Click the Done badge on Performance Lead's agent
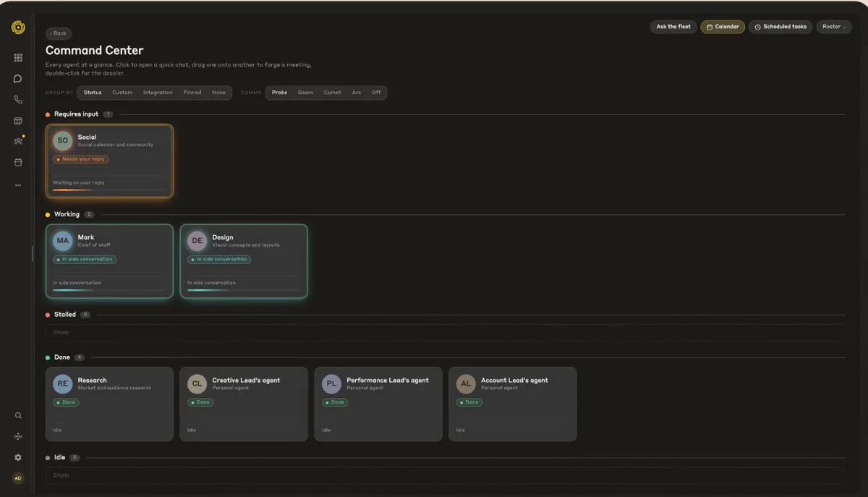The image size is (868, 497). (x=335, y=402)
